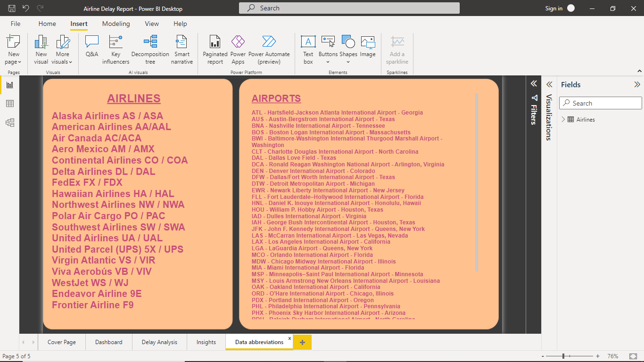This screenshot has height=362, width=644.
Task: Open the Delay Analysis report page
Action: (x=159, y=342)
